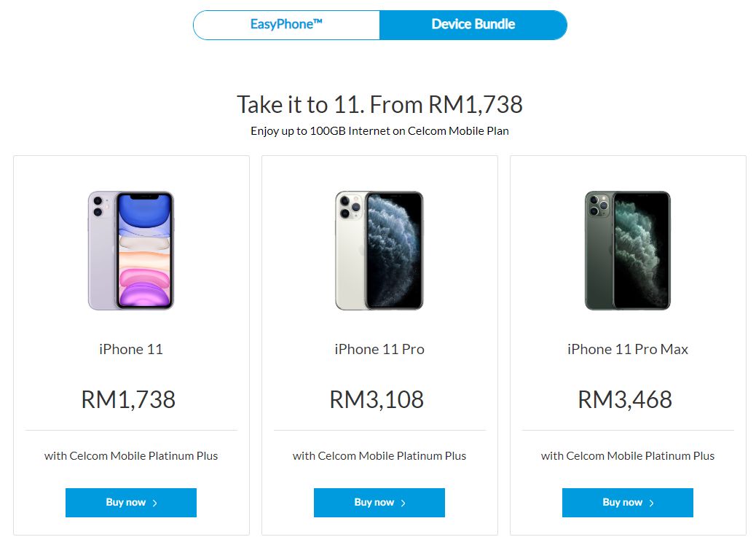The image size is (756, 545).
Task: Switch to the EasyPhone™ tab
Action: [x=286, y=25]
